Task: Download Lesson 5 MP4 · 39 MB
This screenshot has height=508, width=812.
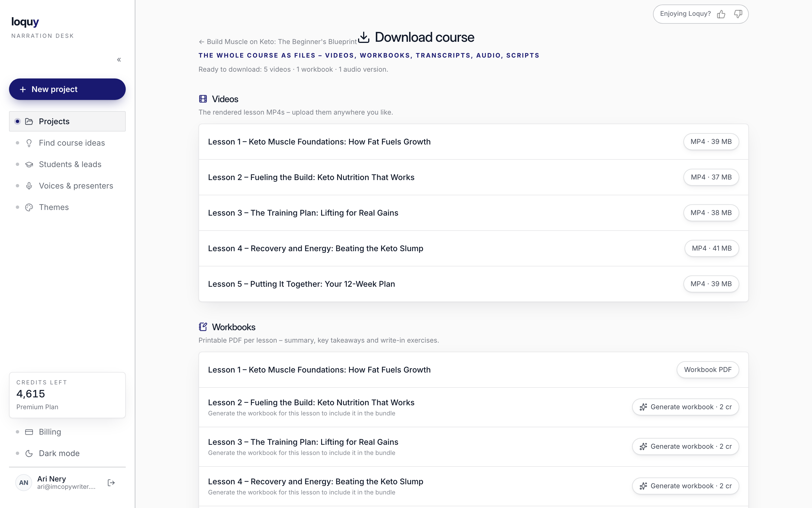Action: 711,284
